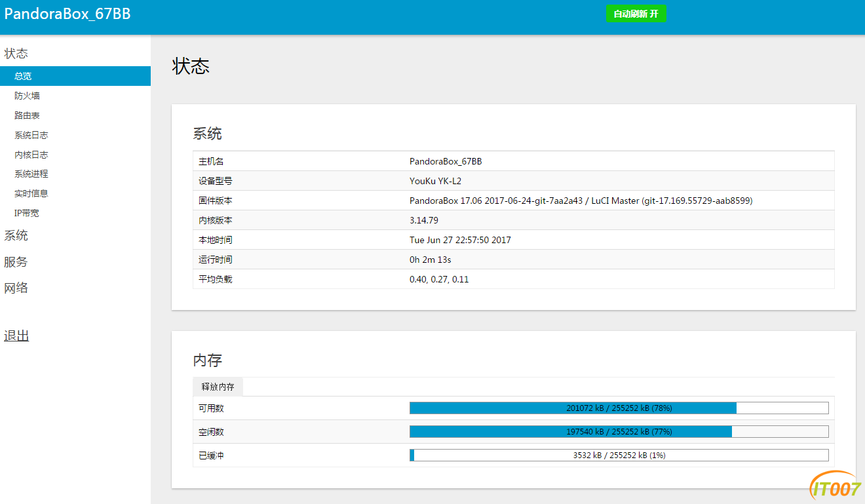
Task: Click the 可用数 row label
Action: tap(211, 408)
